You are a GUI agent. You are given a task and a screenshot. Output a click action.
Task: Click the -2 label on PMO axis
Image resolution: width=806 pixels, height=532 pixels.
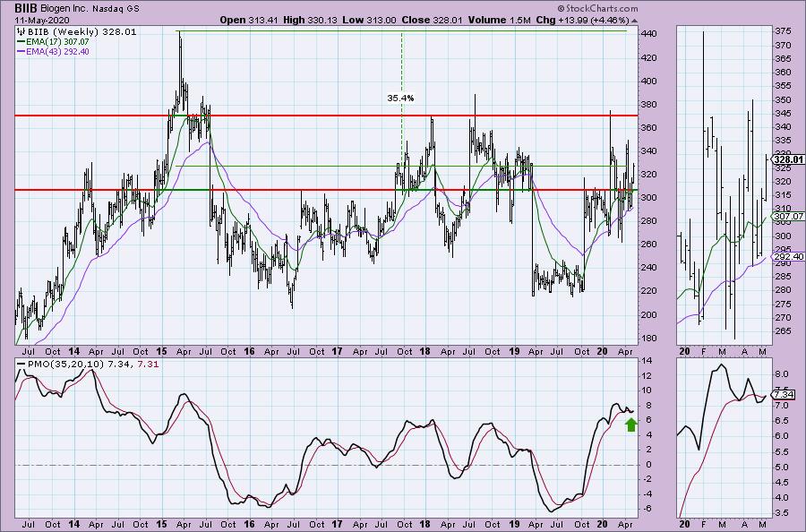(x=647, y=479)
